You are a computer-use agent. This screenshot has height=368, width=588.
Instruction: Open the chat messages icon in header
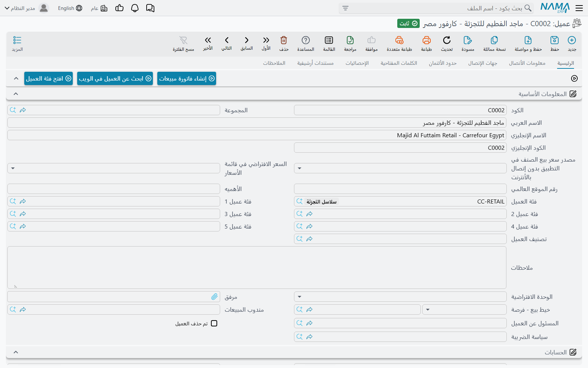150,8
